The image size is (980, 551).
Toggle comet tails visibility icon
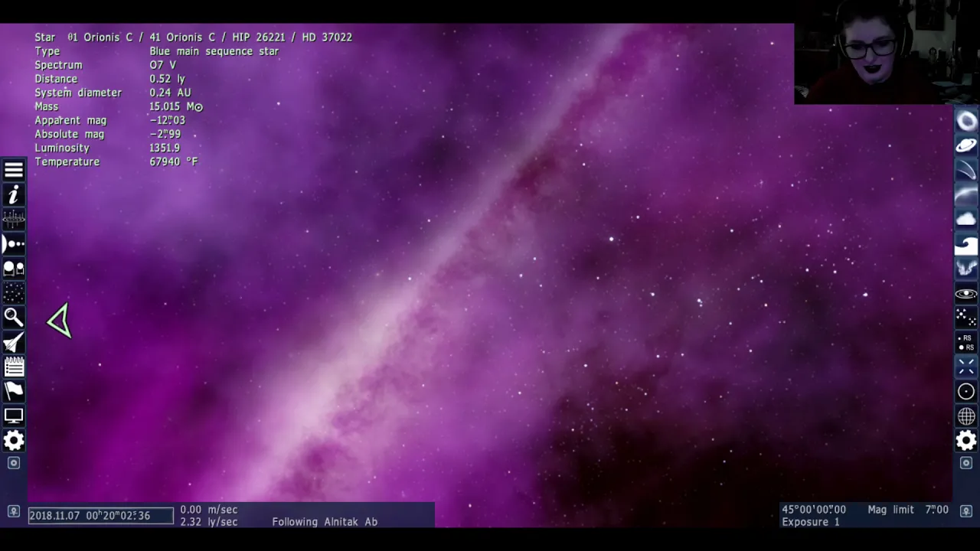(x=966, y=170)
